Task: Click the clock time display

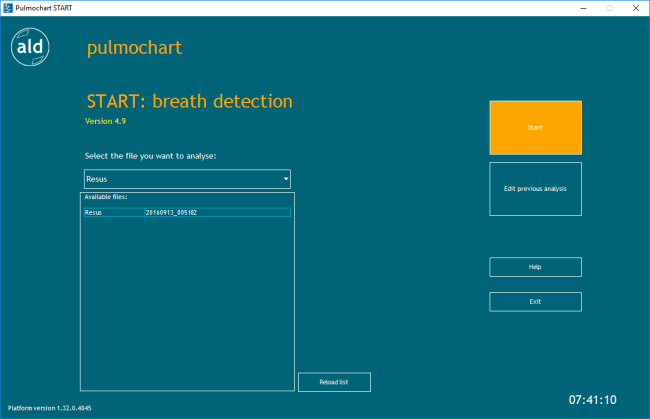Action: (594, 399)
